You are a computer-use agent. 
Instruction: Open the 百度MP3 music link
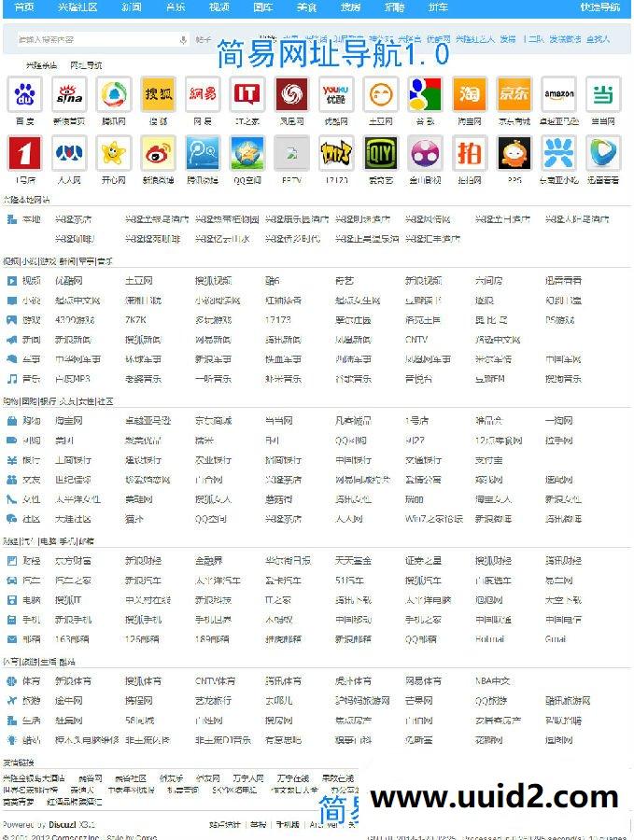[72, 379]
